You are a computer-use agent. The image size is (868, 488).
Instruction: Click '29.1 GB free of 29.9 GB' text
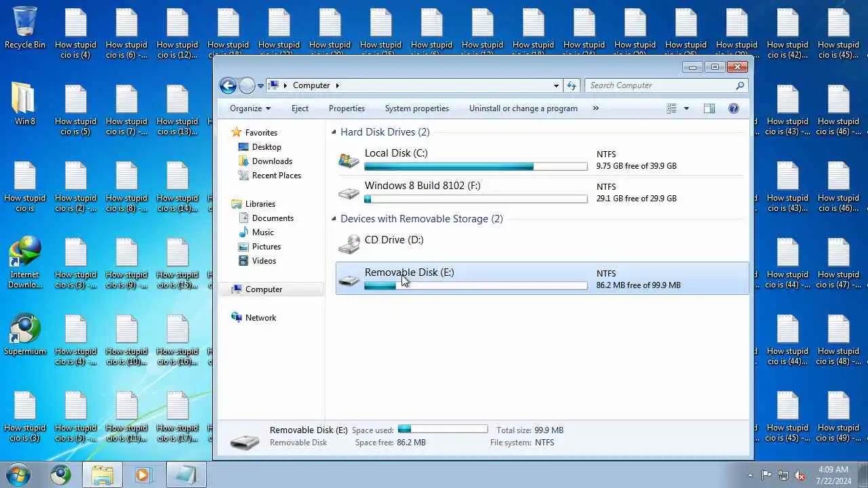tap(637, 199)
